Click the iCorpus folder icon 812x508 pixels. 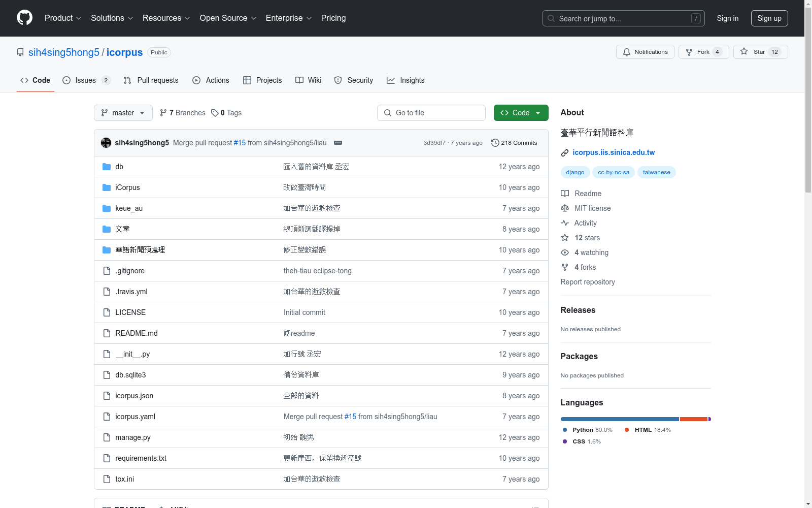pyautogui.click(x=107, y=187)
